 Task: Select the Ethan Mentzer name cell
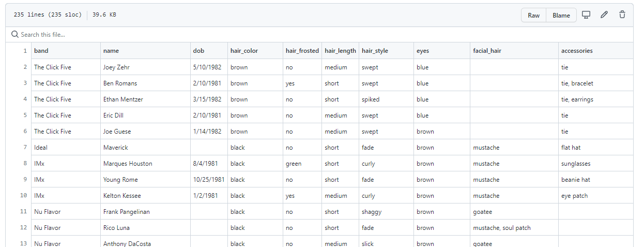(x=145, y=99)
